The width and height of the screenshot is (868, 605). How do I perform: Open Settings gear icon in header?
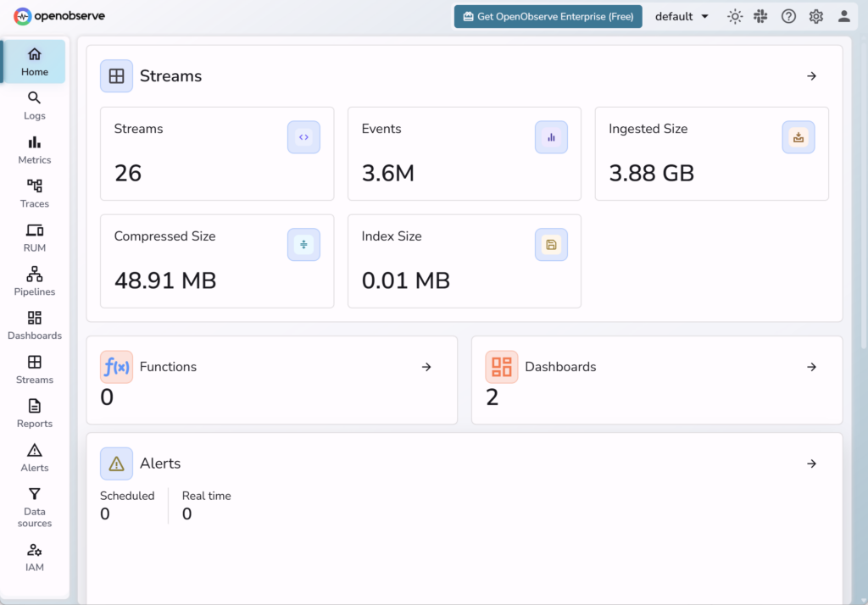(x=815, y=16)
